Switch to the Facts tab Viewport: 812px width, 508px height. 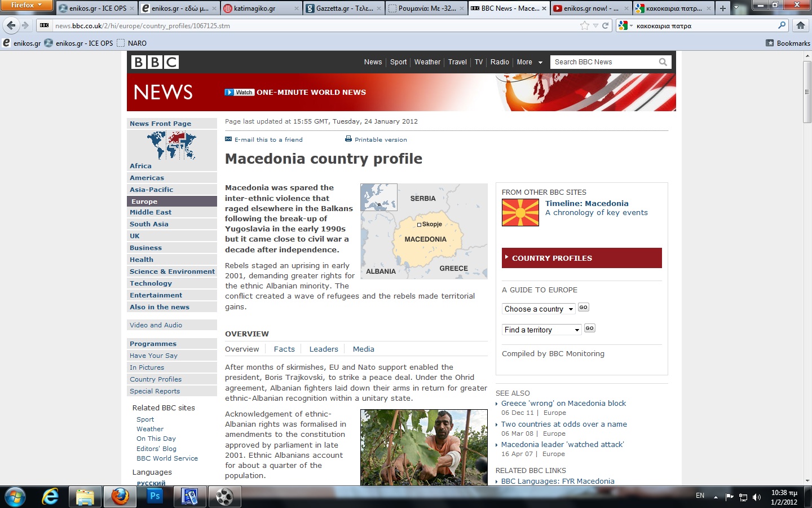tap(284, 349)
